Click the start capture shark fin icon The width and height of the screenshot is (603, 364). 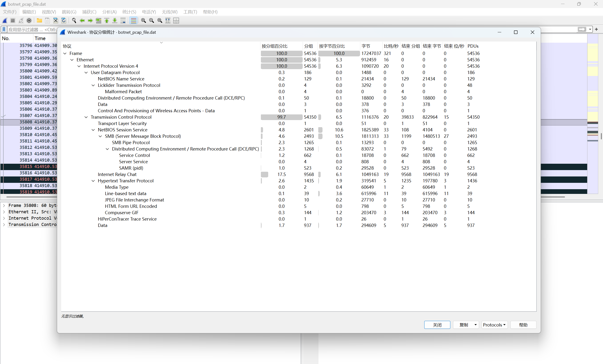5,21
